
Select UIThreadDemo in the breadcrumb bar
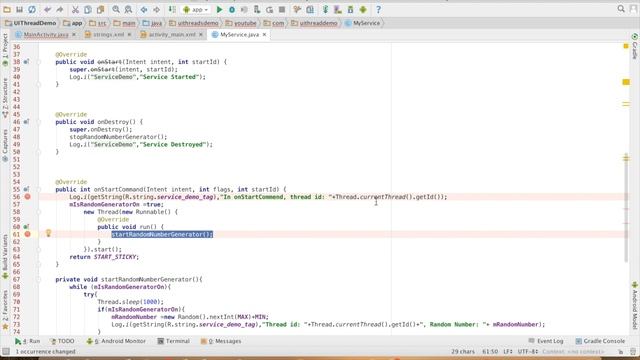pos(31,23)
